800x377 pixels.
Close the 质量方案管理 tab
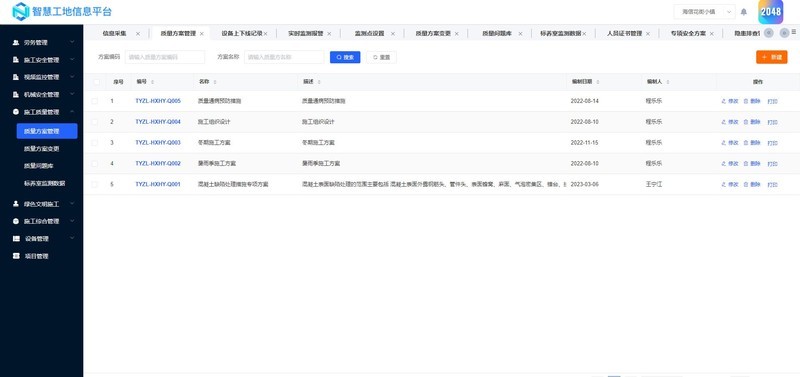[202, 34]
